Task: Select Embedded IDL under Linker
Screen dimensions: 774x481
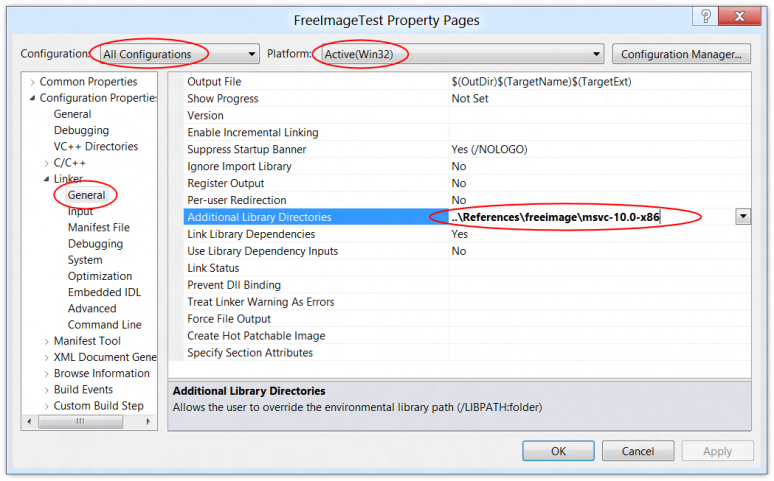Action: click(x=104, y=292)
